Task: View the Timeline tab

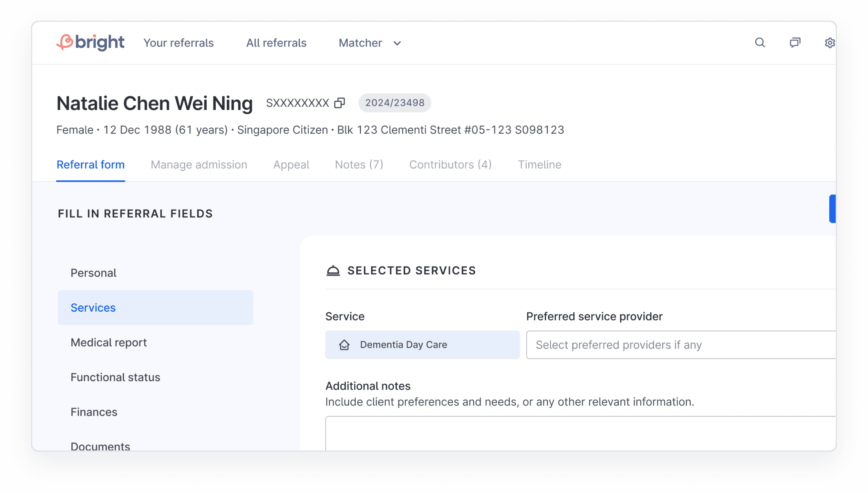Action: pos(539,165)
